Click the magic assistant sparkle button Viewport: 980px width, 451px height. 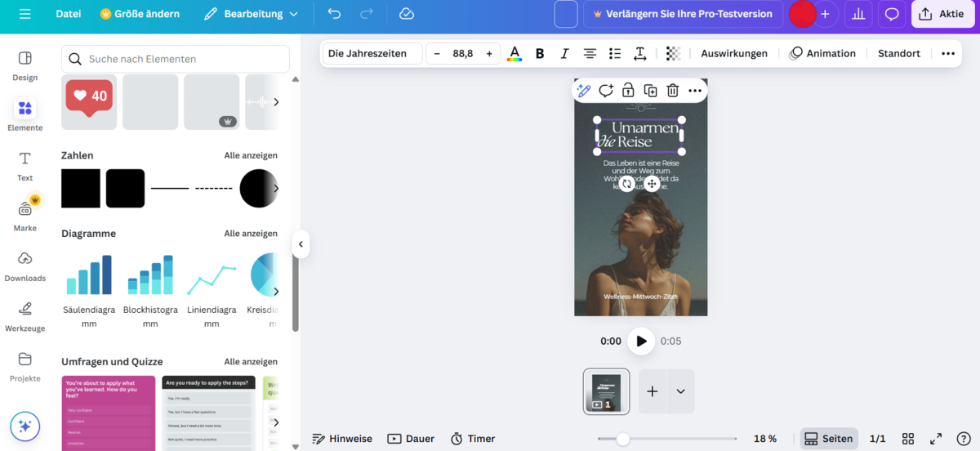pyautogui.click(x=24, y=426)
